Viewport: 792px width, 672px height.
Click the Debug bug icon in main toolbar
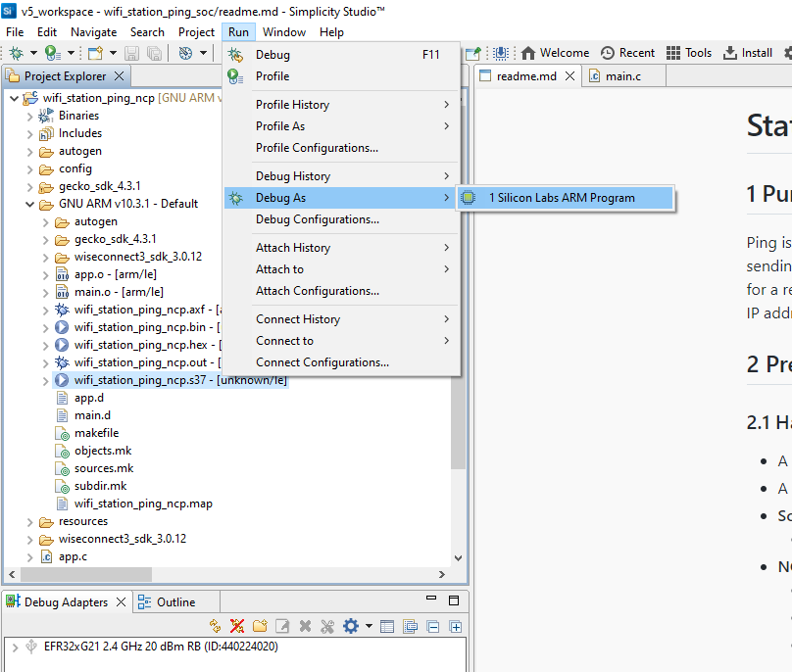(16, 53)
